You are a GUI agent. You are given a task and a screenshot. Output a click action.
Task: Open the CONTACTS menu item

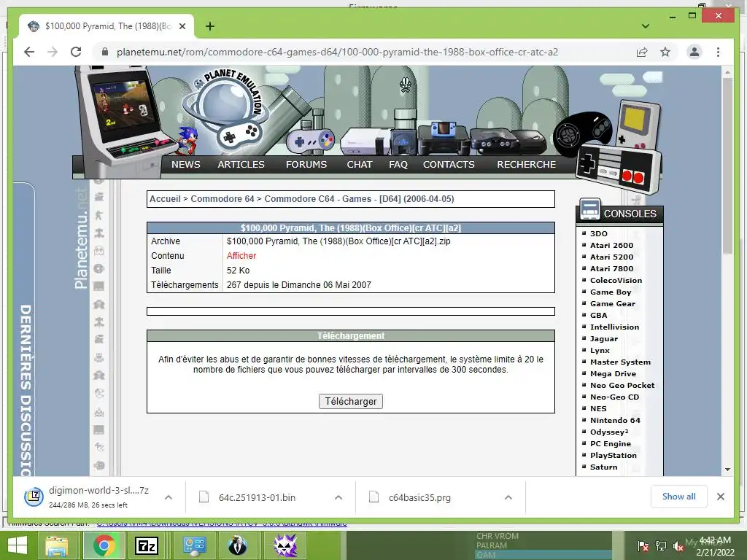(449, 164)
